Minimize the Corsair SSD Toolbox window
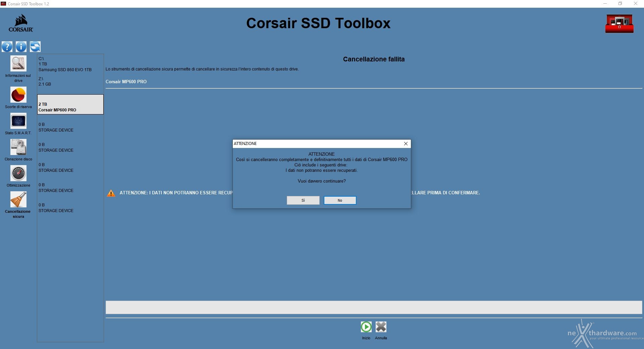This screenshot has width=644, height=349. coord(605,4)
